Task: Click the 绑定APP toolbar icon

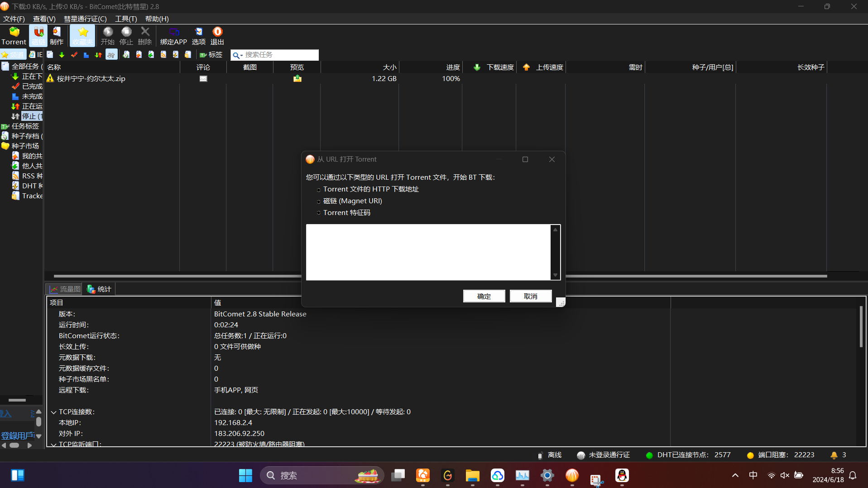Action: [x=173, y=36]
